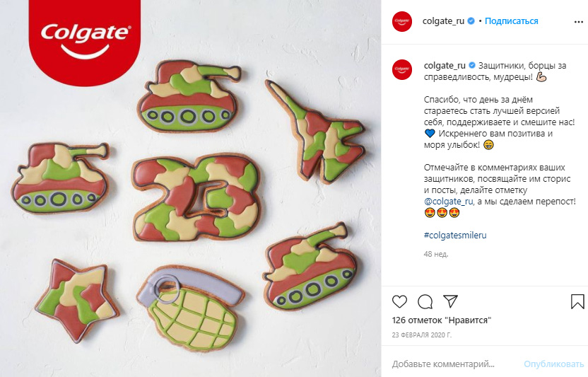Open comments via speech bubble icon
This screenshot has width=588, height=377.
(425, 301)
